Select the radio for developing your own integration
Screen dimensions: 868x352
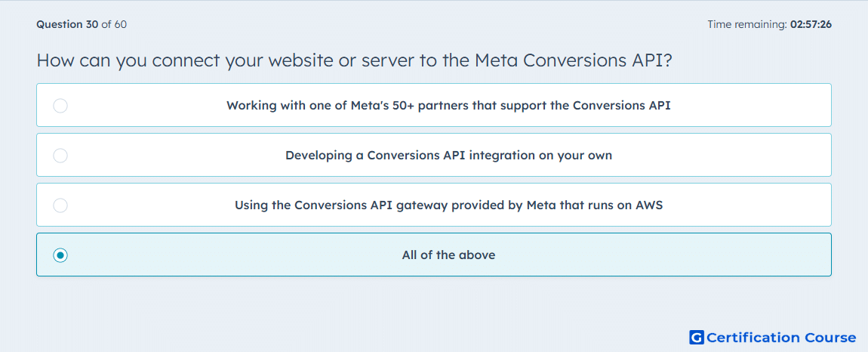point(60,155)
